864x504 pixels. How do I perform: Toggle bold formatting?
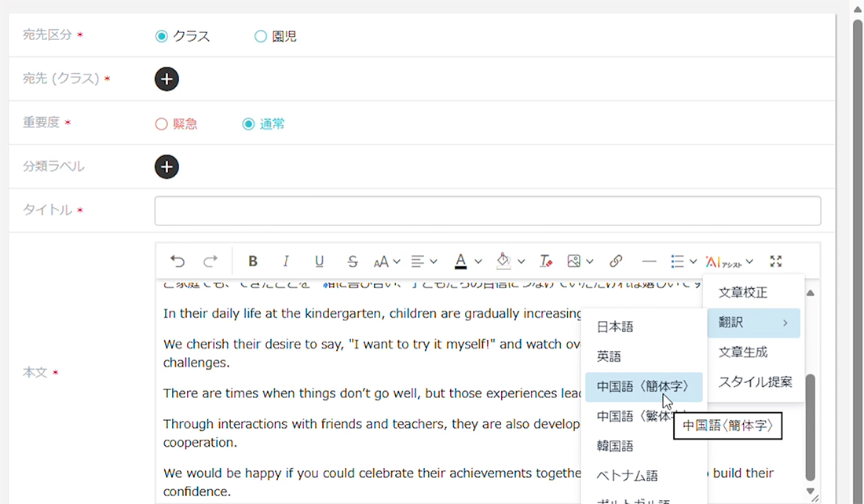click(253, 261)
